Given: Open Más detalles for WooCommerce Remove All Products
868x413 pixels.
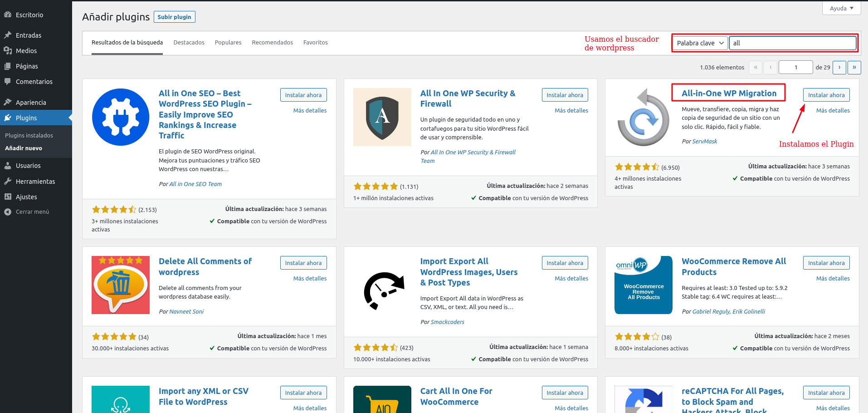Looking at the screenshot, I should (833, 278).
